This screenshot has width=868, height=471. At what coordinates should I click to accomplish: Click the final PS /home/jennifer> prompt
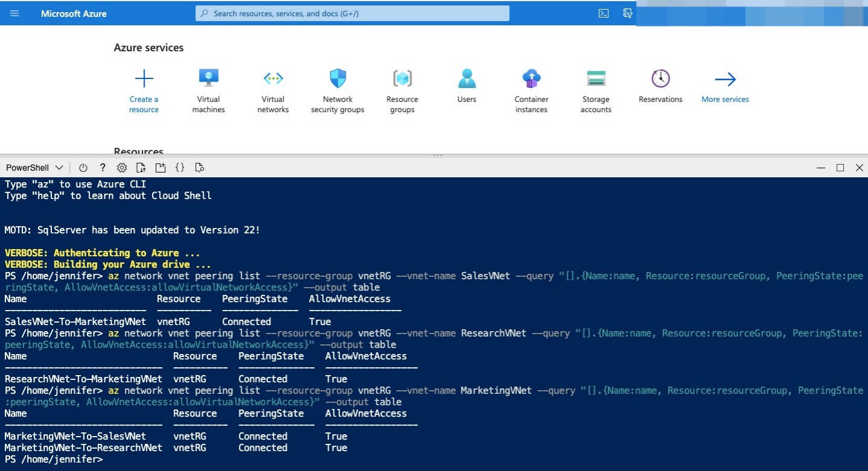(x=53, y=459)
